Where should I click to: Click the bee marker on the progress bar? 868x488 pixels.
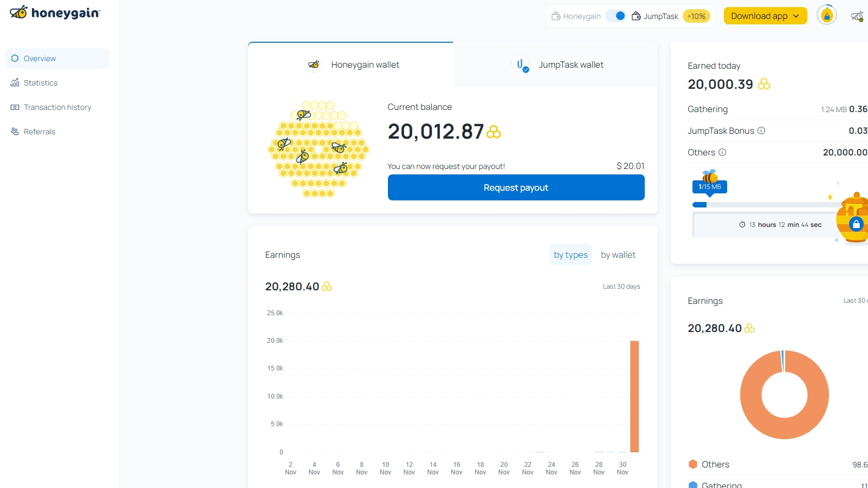point(710,176)
